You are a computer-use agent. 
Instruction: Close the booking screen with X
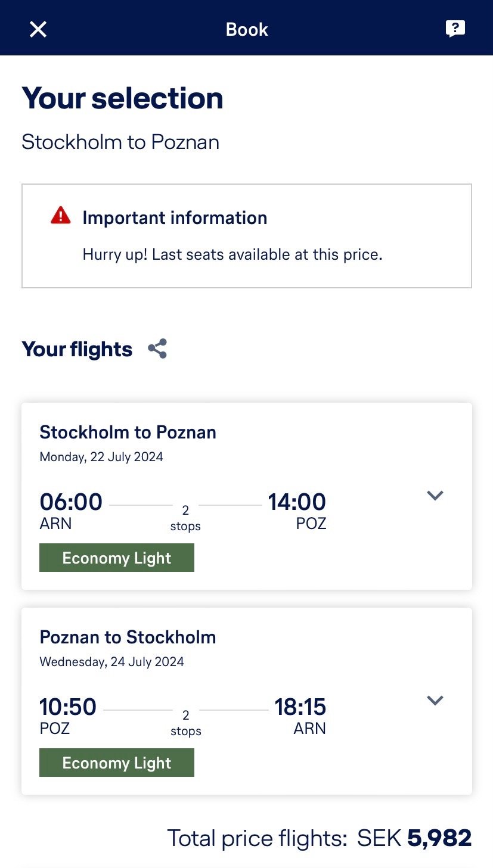[38, 29]
